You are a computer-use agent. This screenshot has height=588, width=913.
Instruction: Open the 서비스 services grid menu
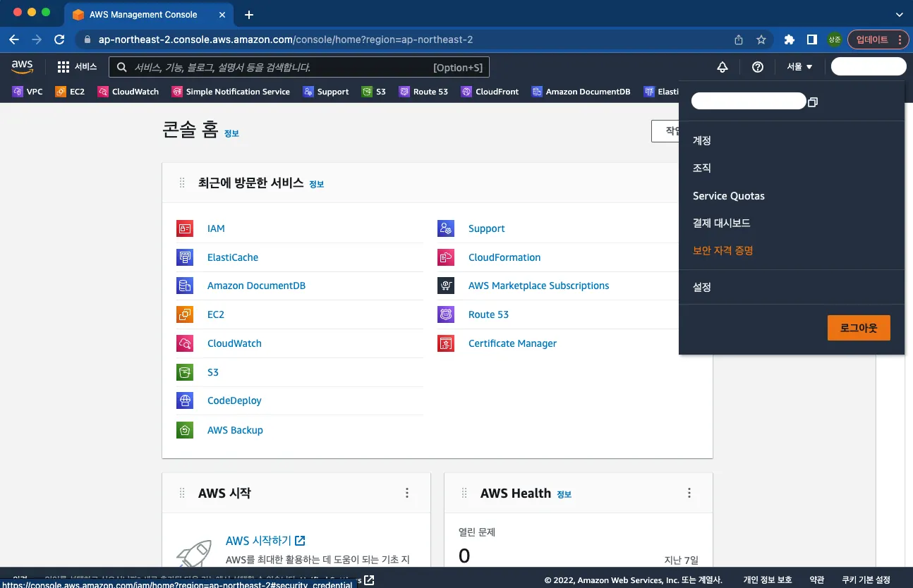[x=77, y=67]
